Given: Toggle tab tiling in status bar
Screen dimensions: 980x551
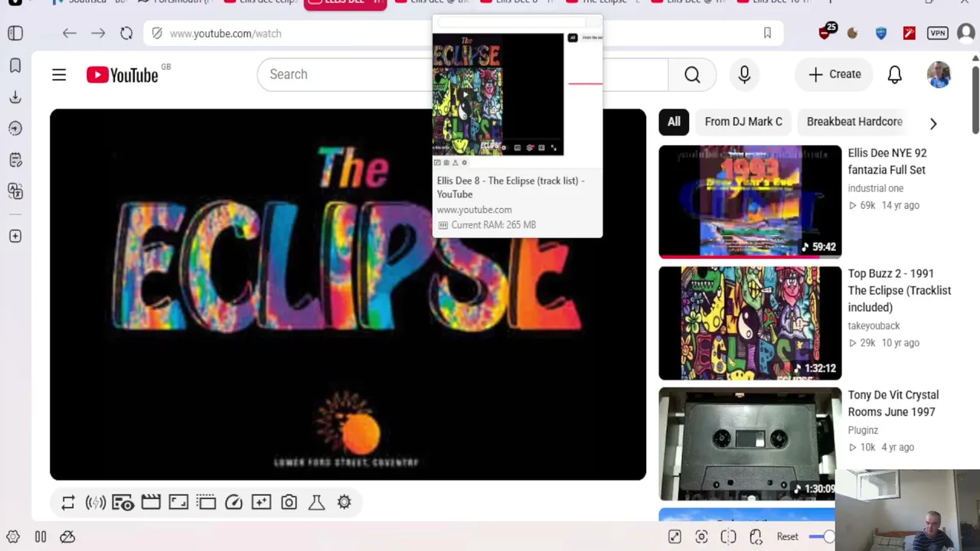Looking at the screenshot, I should (x=728, y=536).
